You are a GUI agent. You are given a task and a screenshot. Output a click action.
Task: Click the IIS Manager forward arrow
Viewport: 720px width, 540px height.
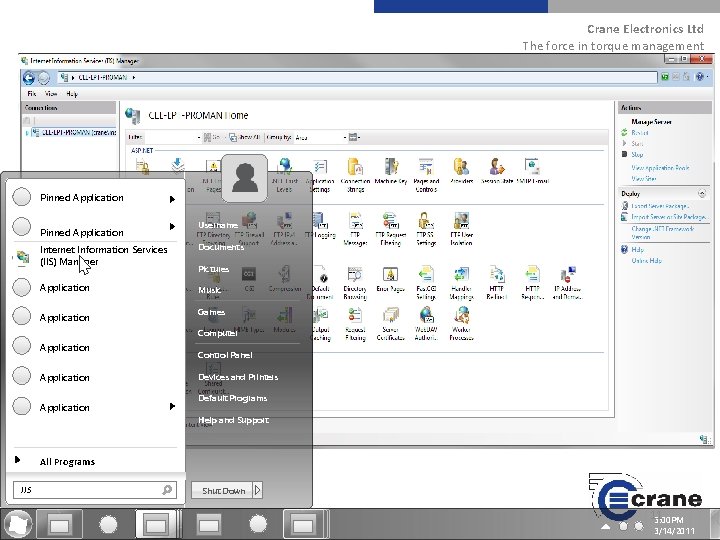[44, 78]
